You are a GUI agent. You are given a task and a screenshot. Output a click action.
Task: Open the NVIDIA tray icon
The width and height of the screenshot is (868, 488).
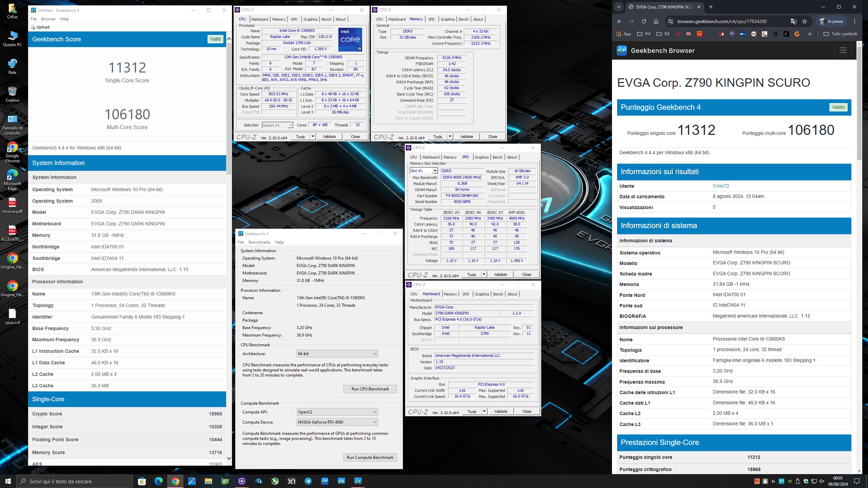(790, 481)
